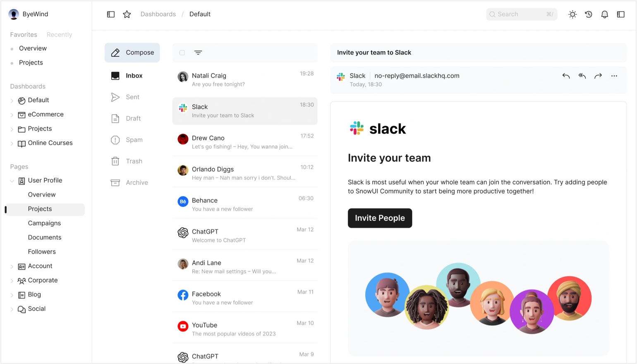The image size is (637, 364).
Task: Toggle the right sidebar panel icon
Action: pyautogui.click(x=621, y=14)
